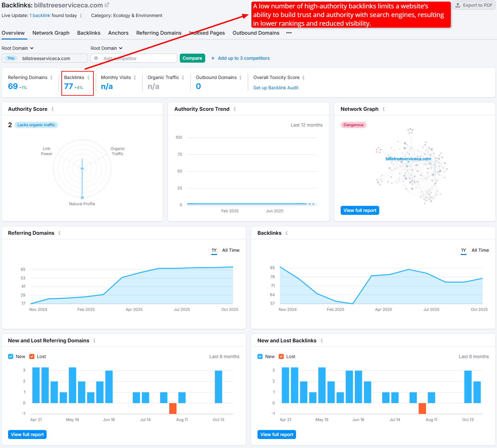The width and height of the screenshot is (497, 448).
Task: Open the three-dot more tabs menu
Action: 289,33
